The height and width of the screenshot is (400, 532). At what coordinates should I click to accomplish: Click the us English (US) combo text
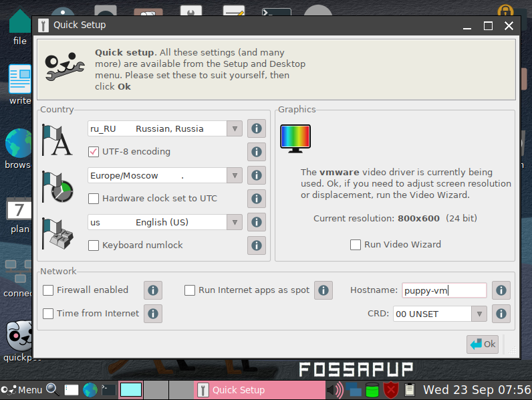(157, 223)
